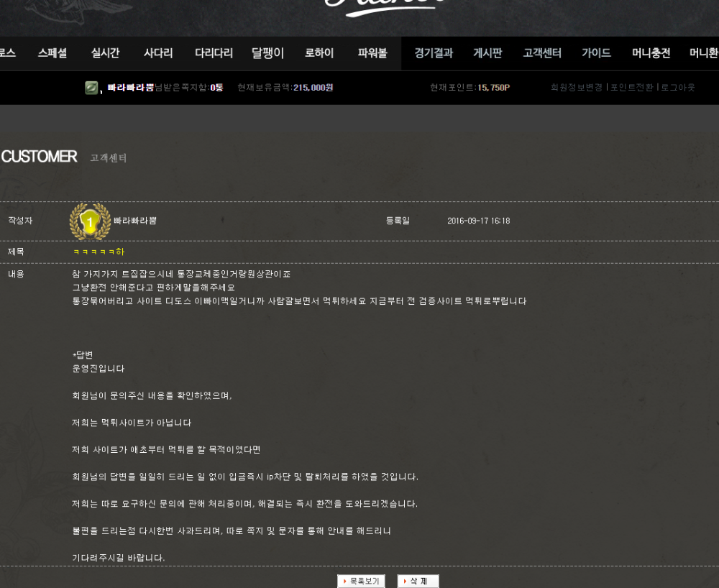719x588 pixels.
Task: Open the 가이드 menu
Action: pyautogui.click(x=596, y=53)
